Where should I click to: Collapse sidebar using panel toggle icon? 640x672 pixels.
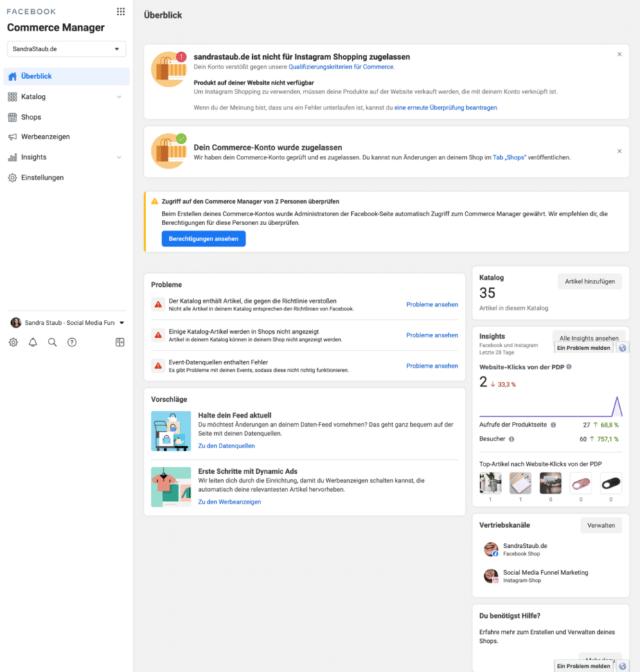(x=120, y=342)
